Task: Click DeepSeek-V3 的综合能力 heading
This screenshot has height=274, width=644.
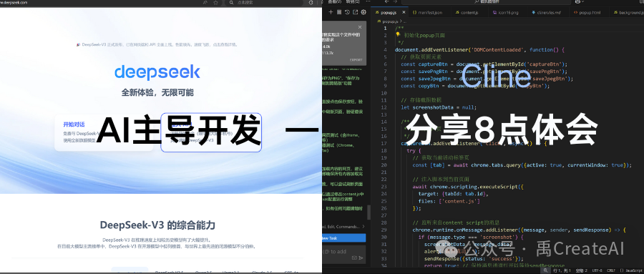Action: pos(157,225)
